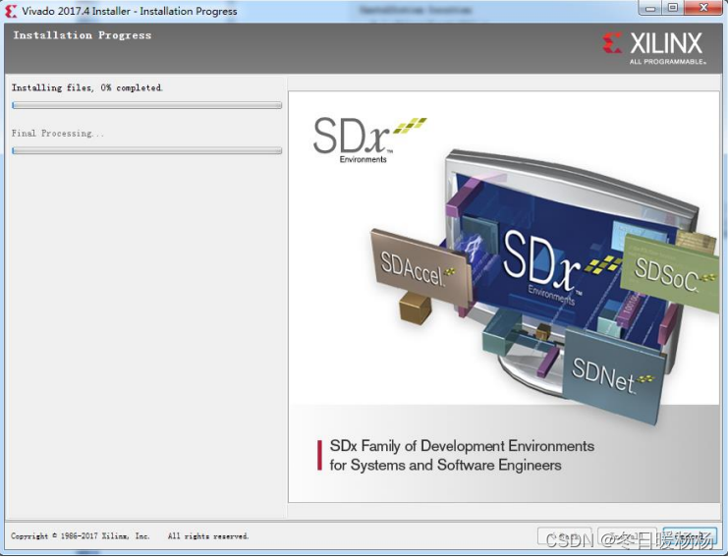Click the "Installing files, 0% completed" text
The image size is (728, 560).
click(87, 87)
